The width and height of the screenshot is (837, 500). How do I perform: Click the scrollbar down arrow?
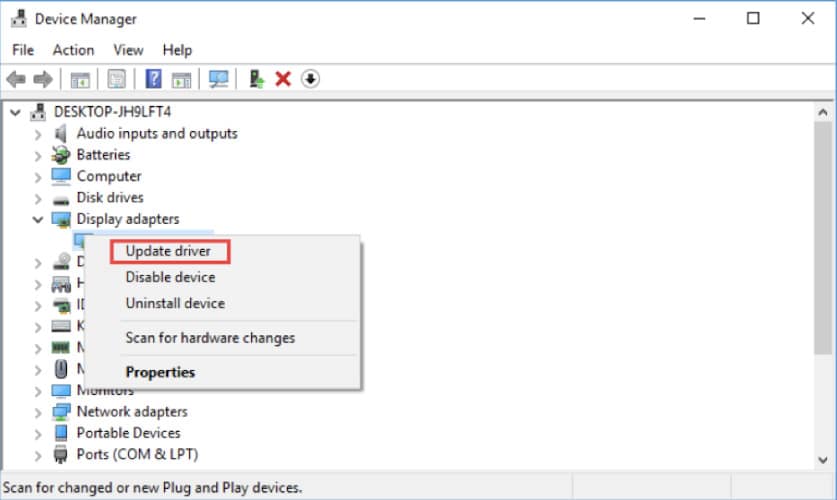tap(823, 460)
